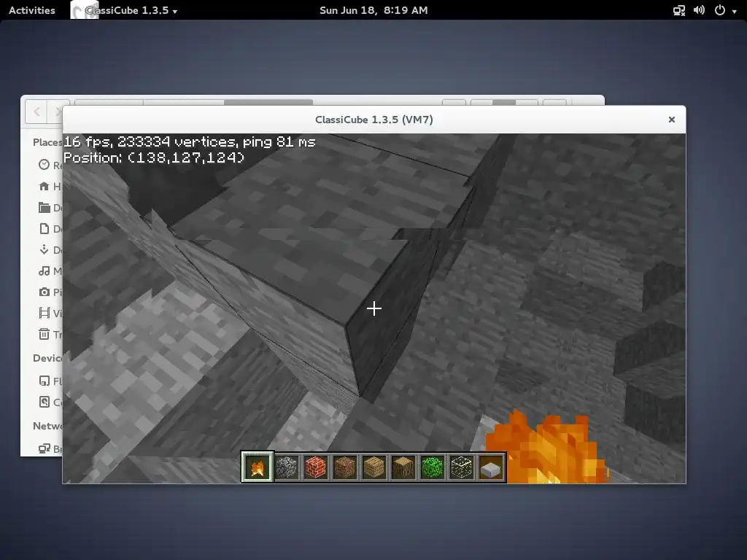
Task: Select the glass block in the hotbar
Action: (x=461, y=467)
